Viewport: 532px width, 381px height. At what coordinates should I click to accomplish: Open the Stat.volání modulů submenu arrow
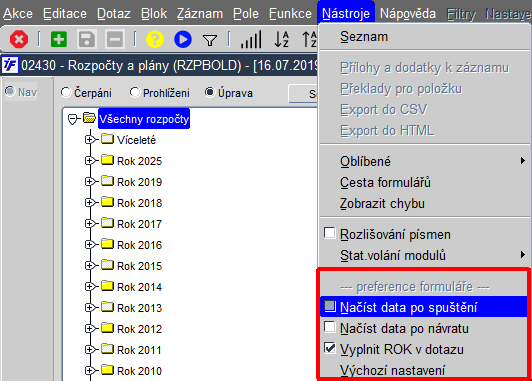click(x=523, y=254)
